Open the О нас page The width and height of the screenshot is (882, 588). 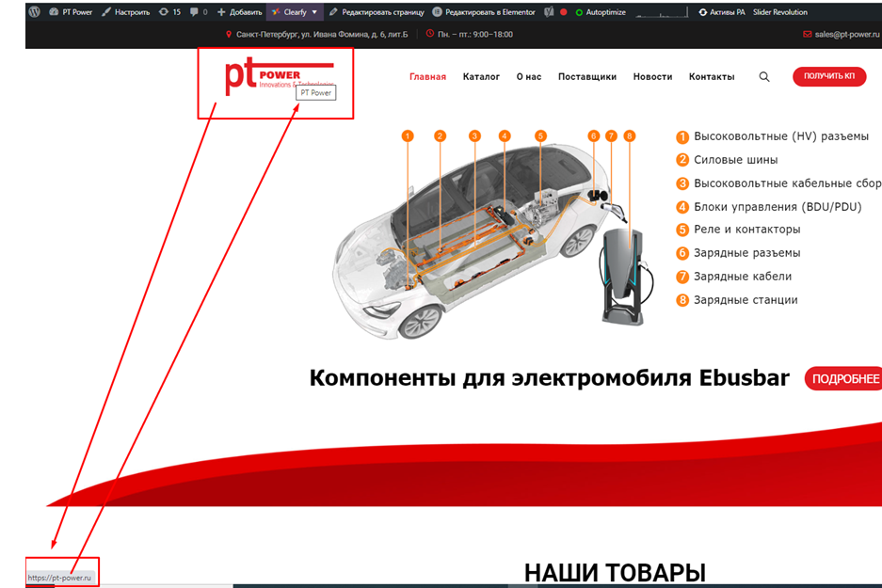click(529, 76)
